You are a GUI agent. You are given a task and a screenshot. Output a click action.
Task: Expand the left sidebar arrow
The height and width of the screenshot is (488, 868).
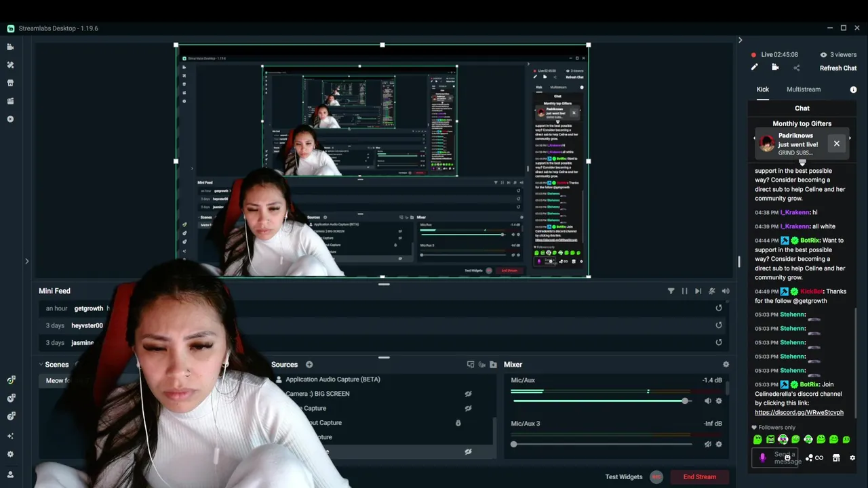click(26, 261)
